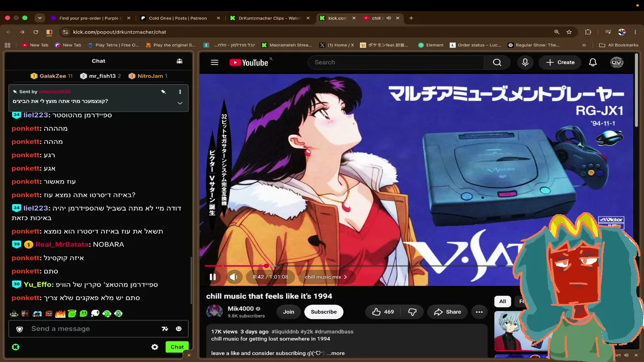The width and height of the screenshot is (644, 362).
Task: Insert the angry red face quick emote
Action: tap(49, 314)
